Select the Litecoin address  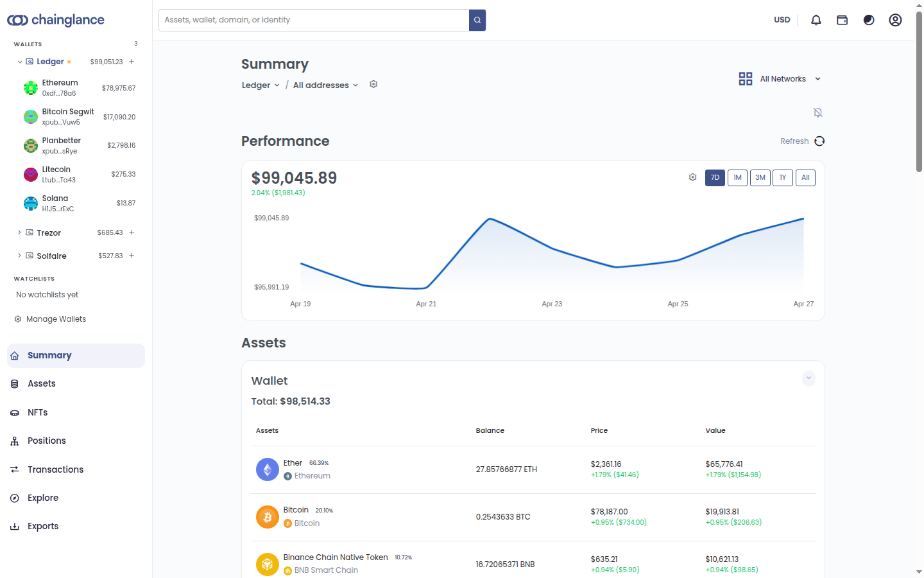point(80,175)
